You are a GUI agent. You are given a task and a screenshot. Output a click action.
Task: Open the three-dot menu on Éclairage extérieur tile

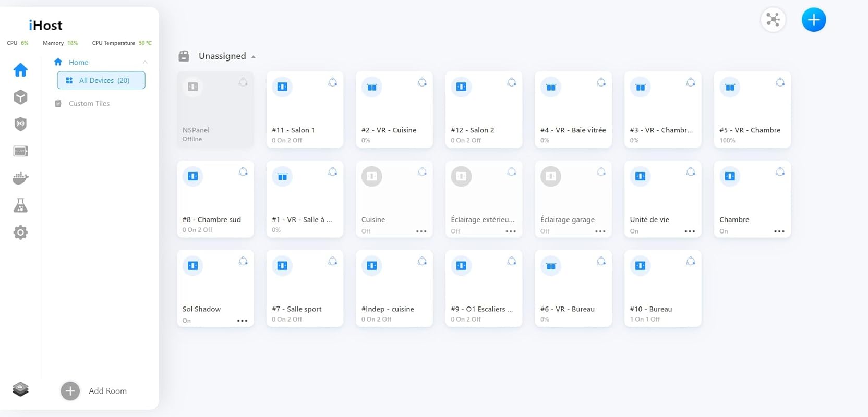511,231
